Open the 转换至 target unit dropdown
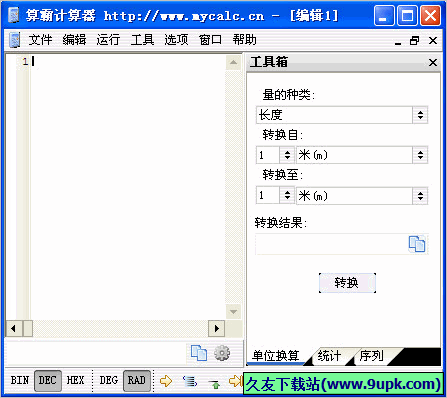This screenshot has width=447, height=398. [420, 196]
